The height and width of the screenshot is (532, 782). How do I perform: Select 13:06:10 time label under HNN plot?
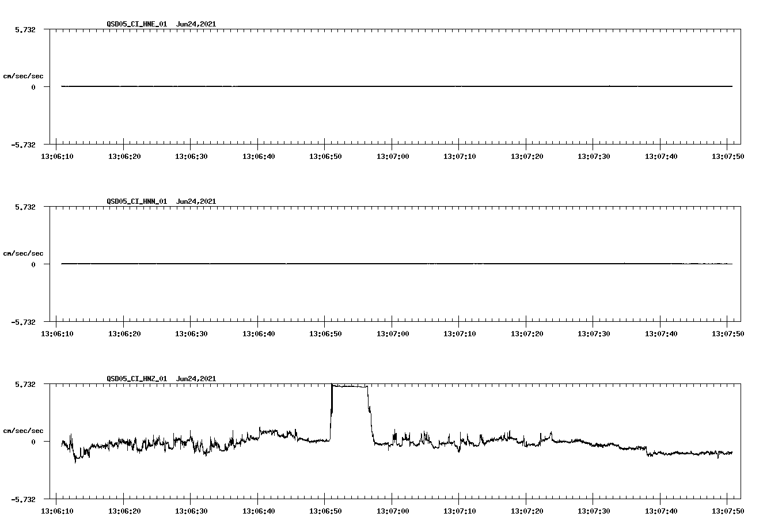click(57, 333)
